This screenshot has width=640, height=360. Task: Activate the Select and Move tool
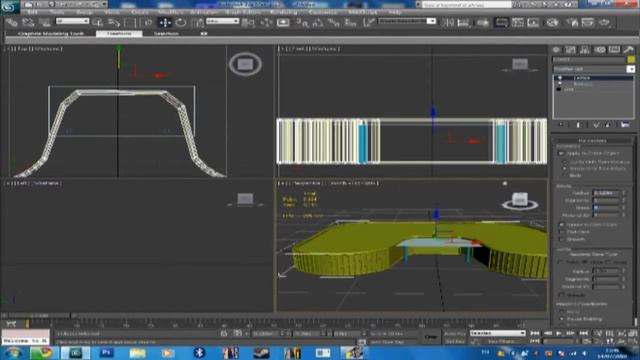165,22
